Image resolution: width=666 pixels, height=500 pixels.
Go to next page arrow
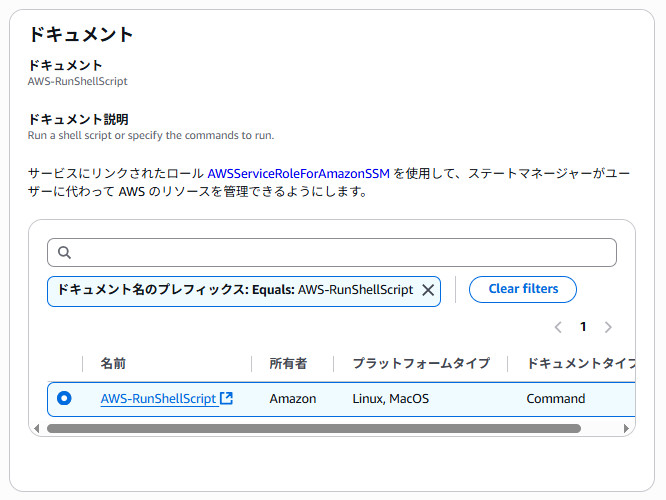tap(608, 327)
